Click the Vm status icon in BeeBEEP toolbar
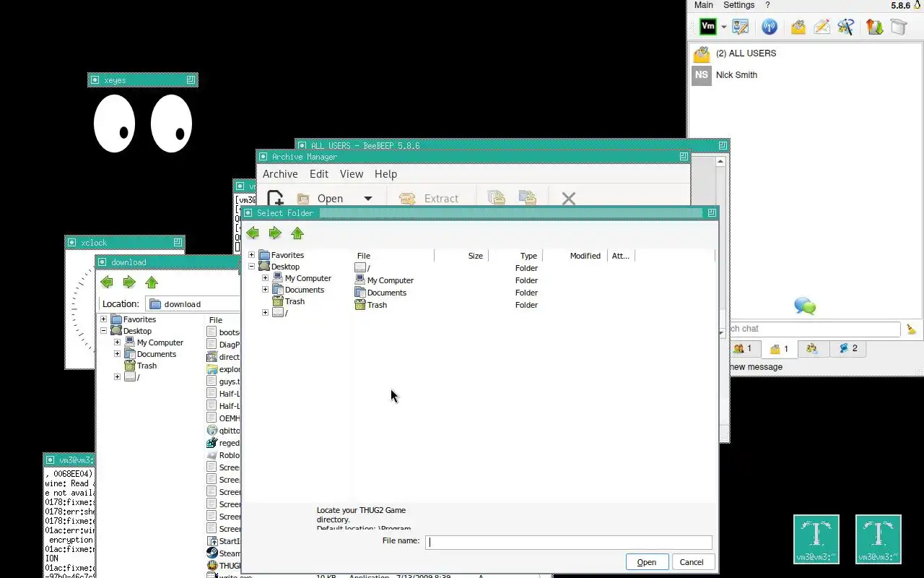This screenshot has height=578, width=924. pyautogui.click(x=708, y=27)
